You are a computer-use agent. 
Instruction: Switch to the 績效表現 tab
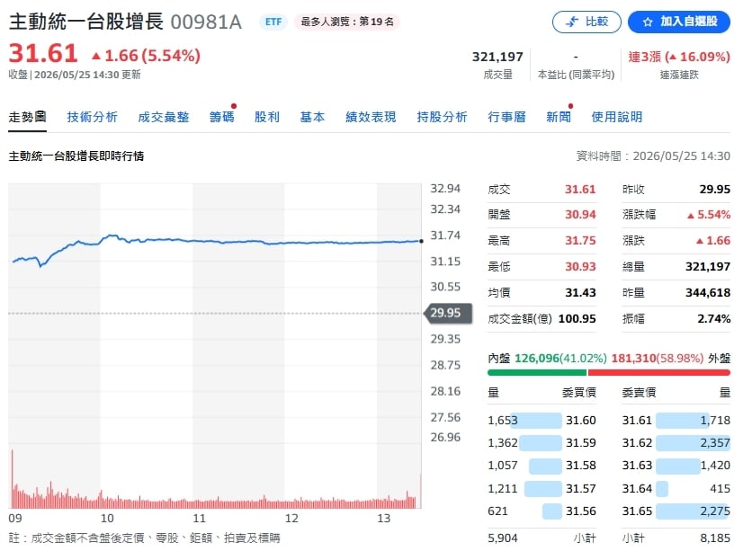pyautogui.click(x=371, y=117)
